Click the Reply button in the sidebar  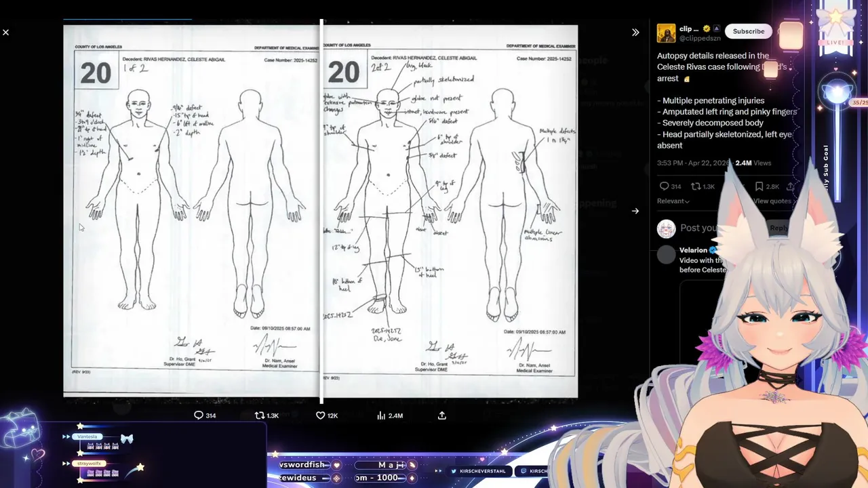(779, 228)
